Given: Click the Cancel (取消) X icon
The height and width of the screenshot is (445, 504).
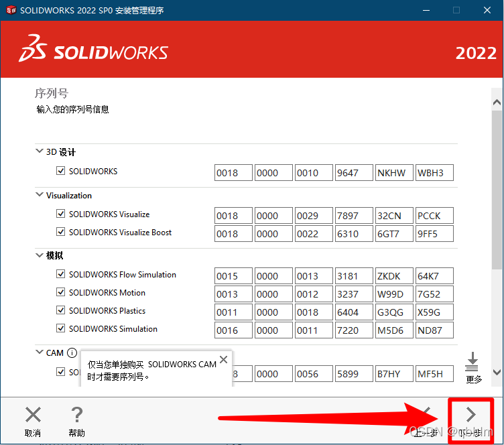Looking at the screenshot, I should [33, 414].
